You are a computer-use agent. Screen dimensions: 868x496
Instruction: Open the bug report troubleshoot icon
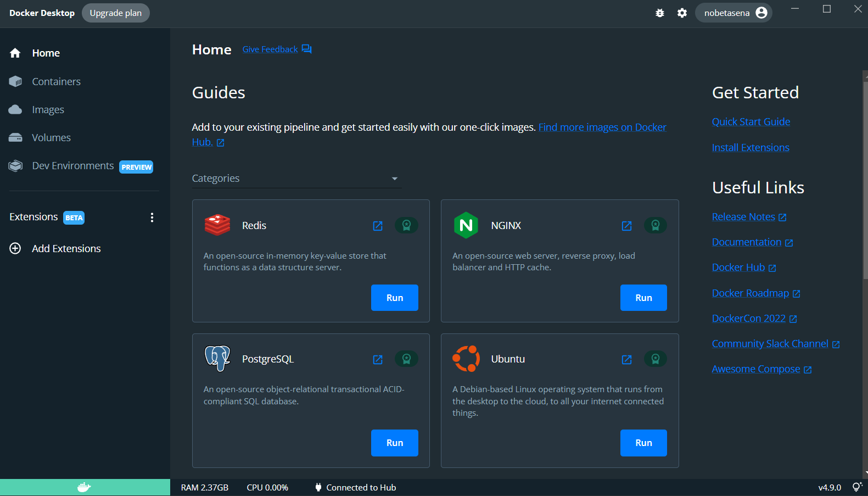click(x=660, y=13)
